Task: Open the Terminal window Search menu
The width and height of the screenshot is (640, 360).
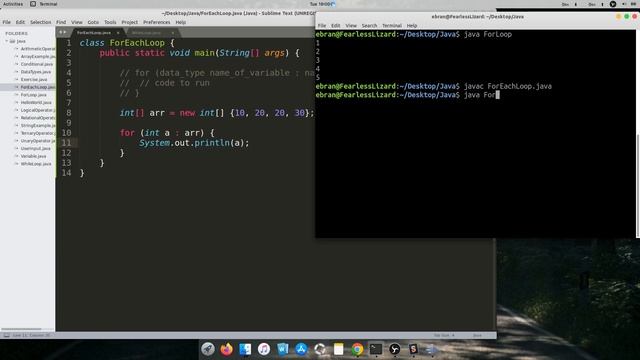Action: point(369,25)
